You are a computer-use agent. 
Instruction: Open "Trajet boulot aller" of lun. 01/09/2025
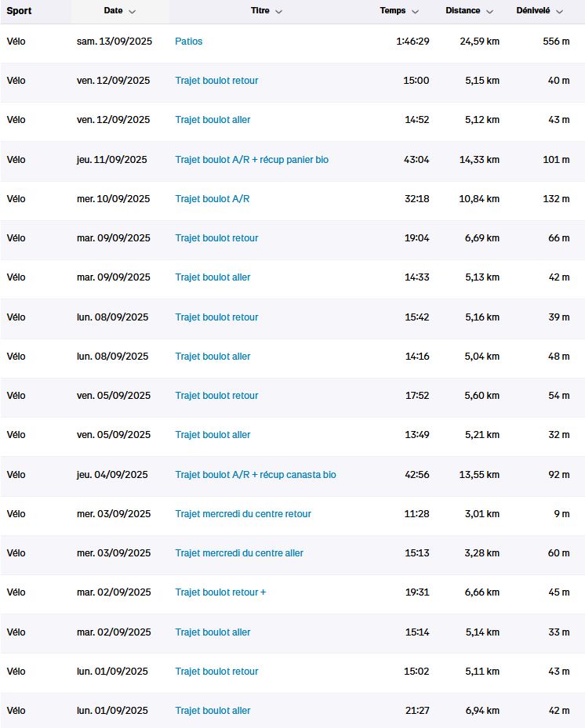[213, 711]
